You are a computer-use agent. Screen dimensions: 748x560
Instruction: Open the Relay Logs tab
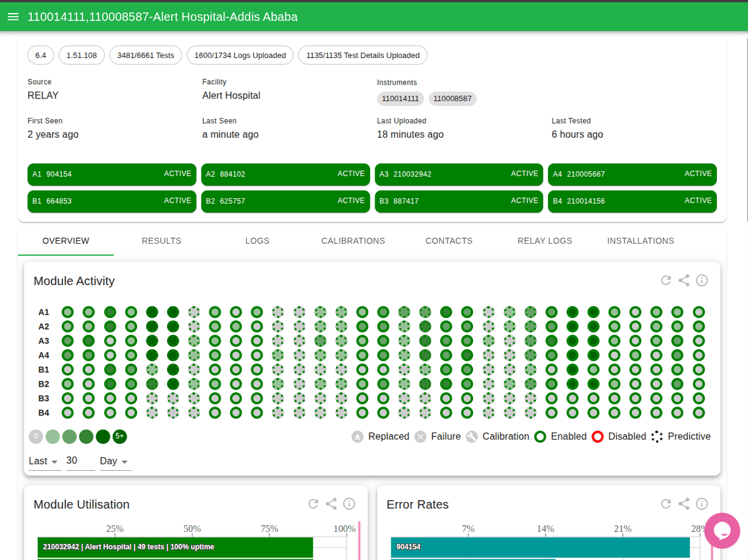click(x=544, y=241)
